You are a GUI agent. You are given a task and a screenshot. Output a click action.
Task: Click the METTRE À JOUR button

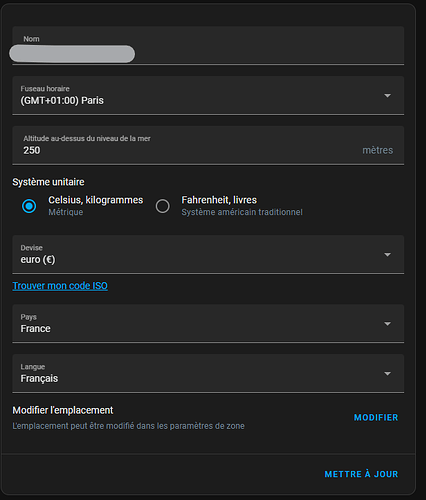click(361, 474)
